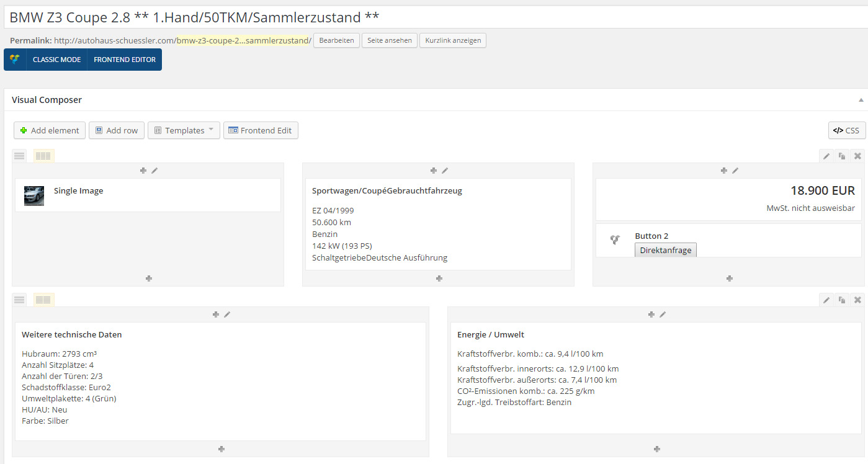Viewport: 868px width, 464px height.
Task: Edit Energie / Umwelt column pencil
Action: [663, 315]
